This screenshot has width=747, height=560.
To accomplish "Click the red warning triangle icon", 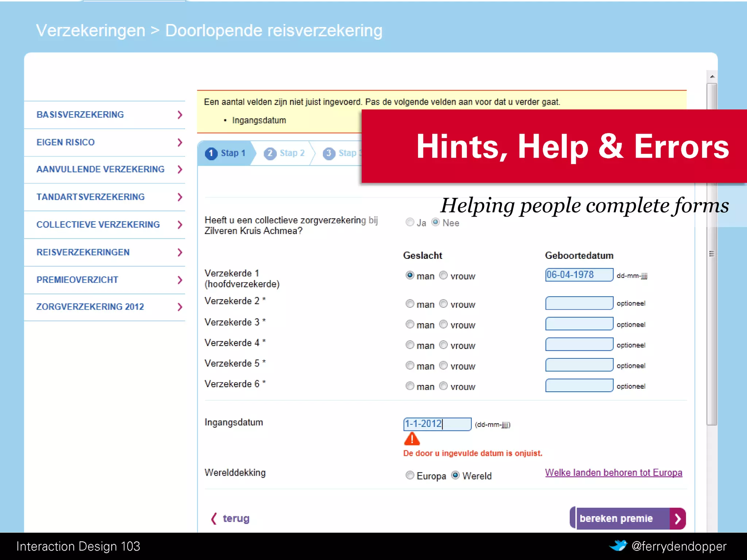I will [412, 439].
